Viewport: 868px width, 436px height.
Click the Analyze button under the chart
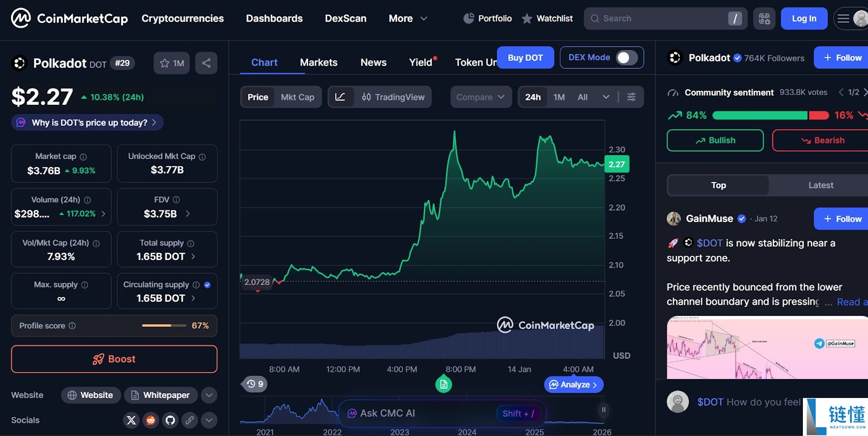tap(573, 384)
